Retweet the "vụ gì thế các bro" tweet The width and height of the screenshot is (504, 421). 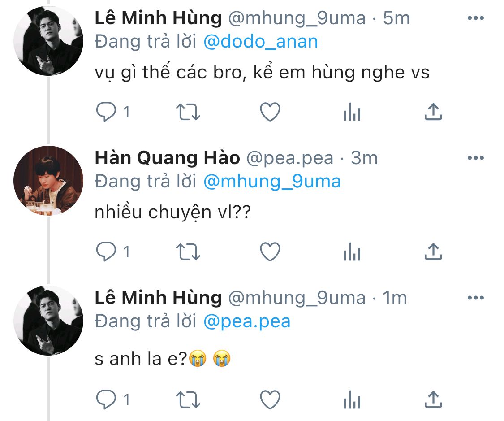coord(188,112)
